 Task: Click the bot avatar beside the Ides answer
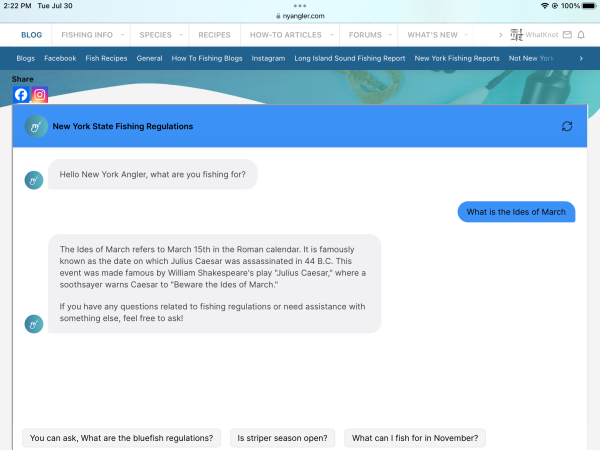[x=34, y=324]
